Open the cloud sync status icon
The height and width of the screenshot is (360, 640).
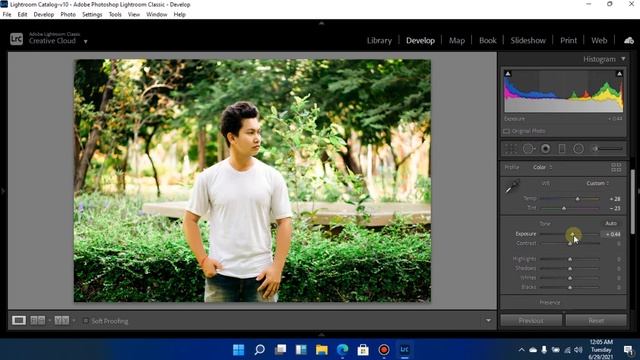click(x=629, y=40)
